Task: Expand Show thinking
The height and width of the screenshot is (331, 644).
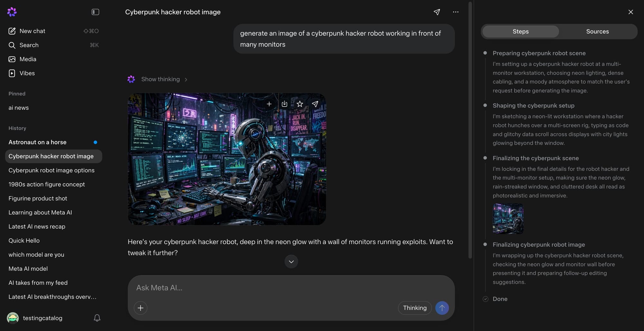Action: [164, 79]
